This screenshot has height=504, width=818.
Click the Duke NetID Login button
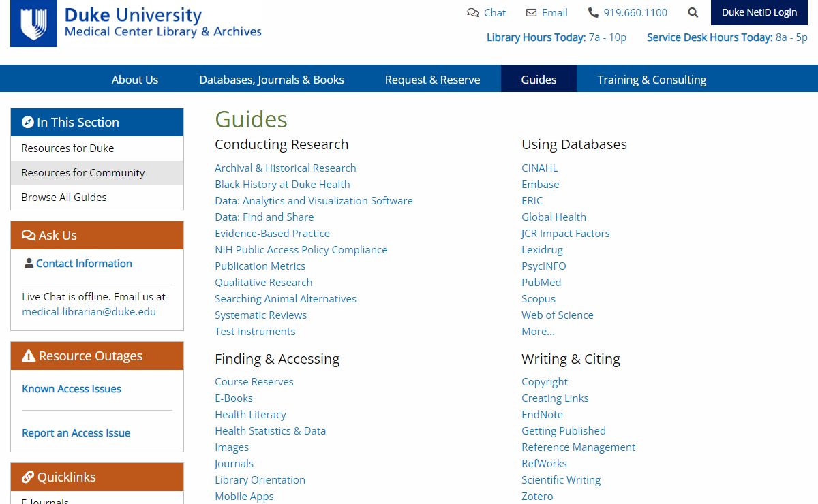[759, 12]
